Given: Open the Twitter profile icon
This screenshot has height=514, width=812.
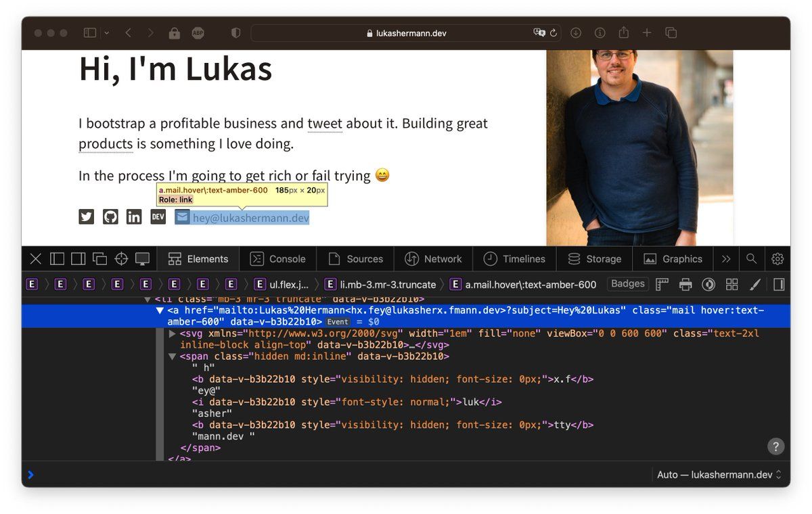Looking at the screenshot, I should (86, 217).
